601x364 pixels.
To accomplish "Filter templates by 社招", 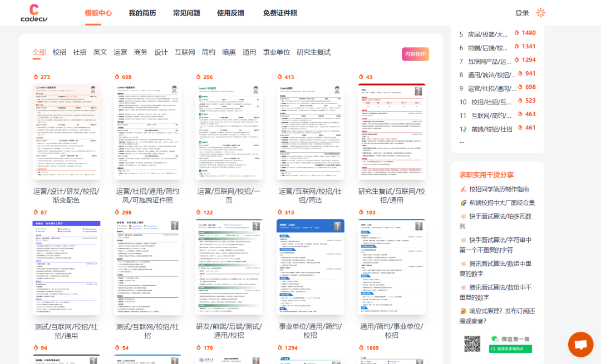I will (x=80, y=52).
